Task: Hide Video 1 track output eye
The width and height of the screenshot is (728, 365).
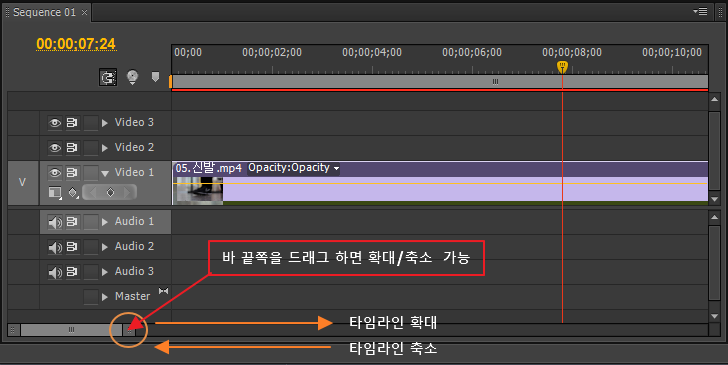Action: (x=55, y=173)
